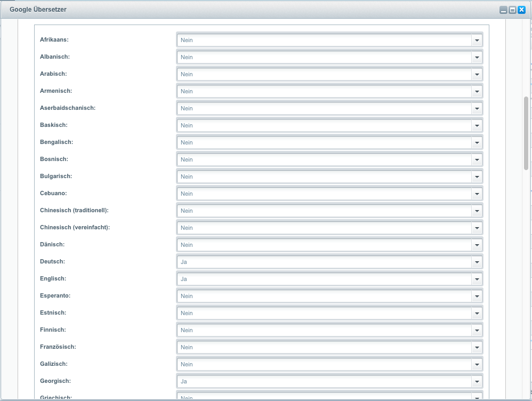This screenshot has width=532, height=401.
Task: Expand the Finnisch dropdown arrow
Action: (x=477, y=330)
